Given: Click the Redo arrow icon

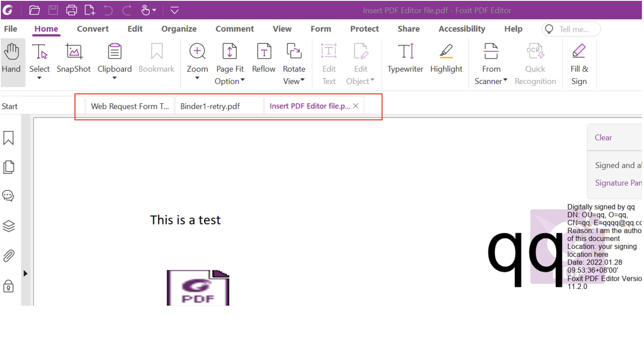Looking at the screenshot, I should (x=127, y=10).
